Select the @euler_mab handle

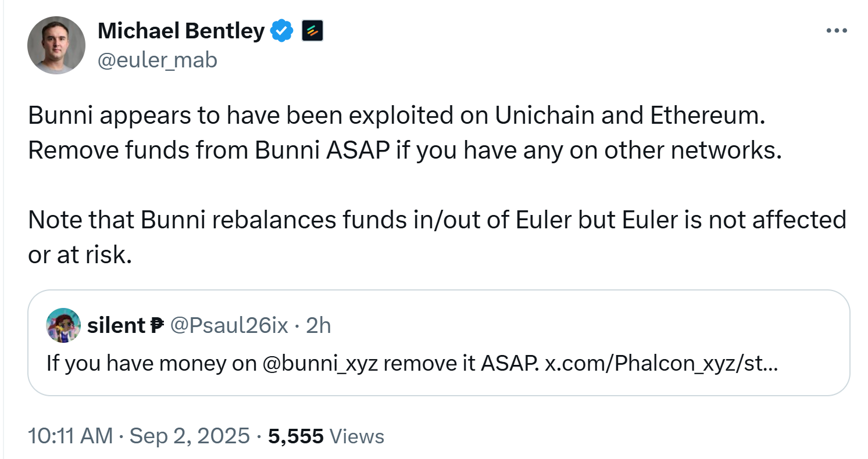(x=158, y=59)
